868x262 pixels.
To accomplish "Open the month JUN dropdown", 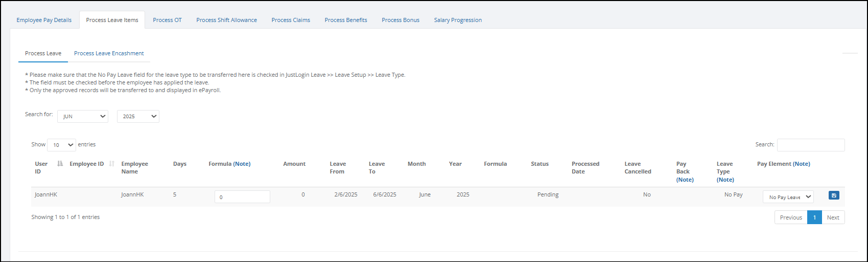I will tap(83, 117).
